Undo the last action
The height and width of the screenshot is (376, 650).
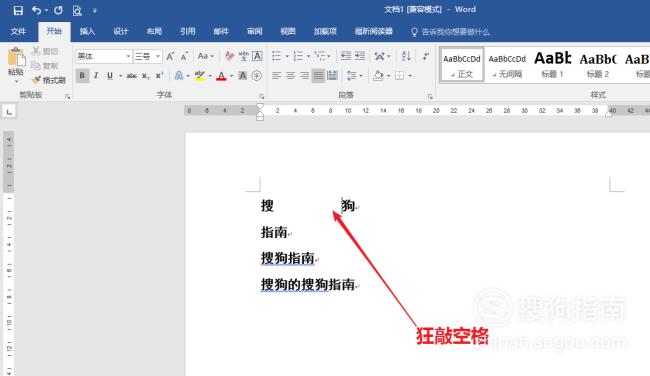click(x=36, y=10)
